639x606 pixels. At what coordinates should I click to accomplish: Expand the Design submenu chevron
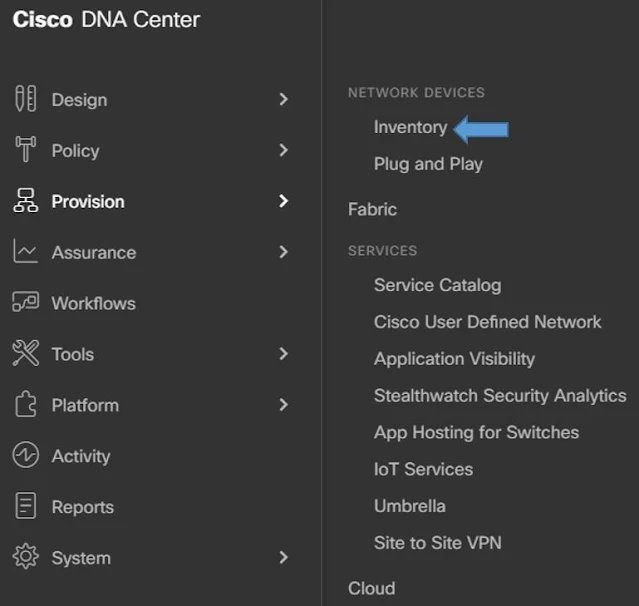coord(283,99)
